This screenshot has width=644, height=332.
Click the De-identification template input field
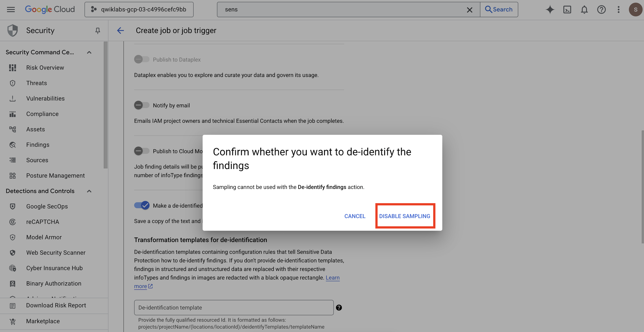(233, 308)
